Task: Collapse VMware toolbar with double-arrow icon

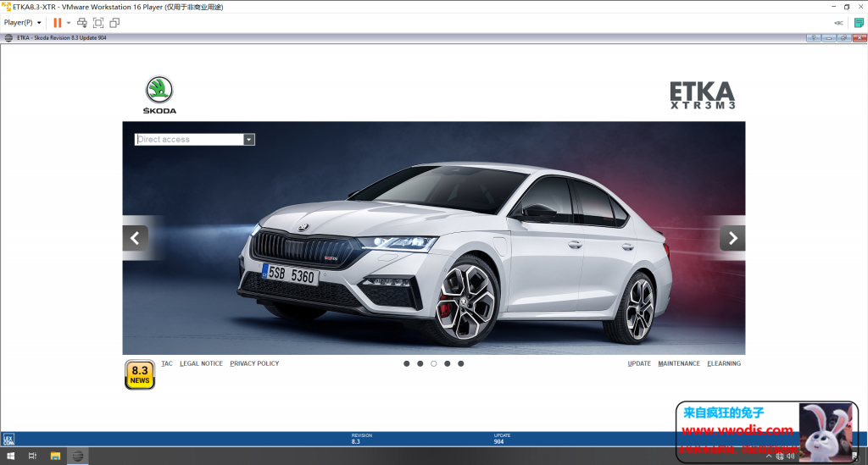Action: pyautogui.click(x=838, y=23)
